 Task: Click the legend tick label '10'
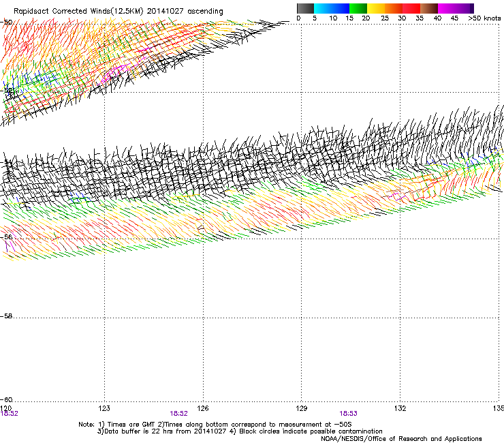tap(333, 18)
